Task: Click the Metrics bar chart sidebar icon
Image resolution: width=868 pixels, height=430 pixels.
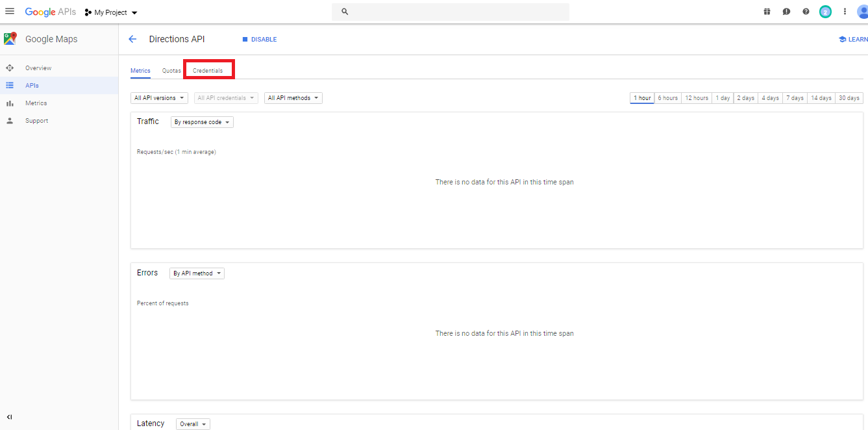Action: (10, 103)
